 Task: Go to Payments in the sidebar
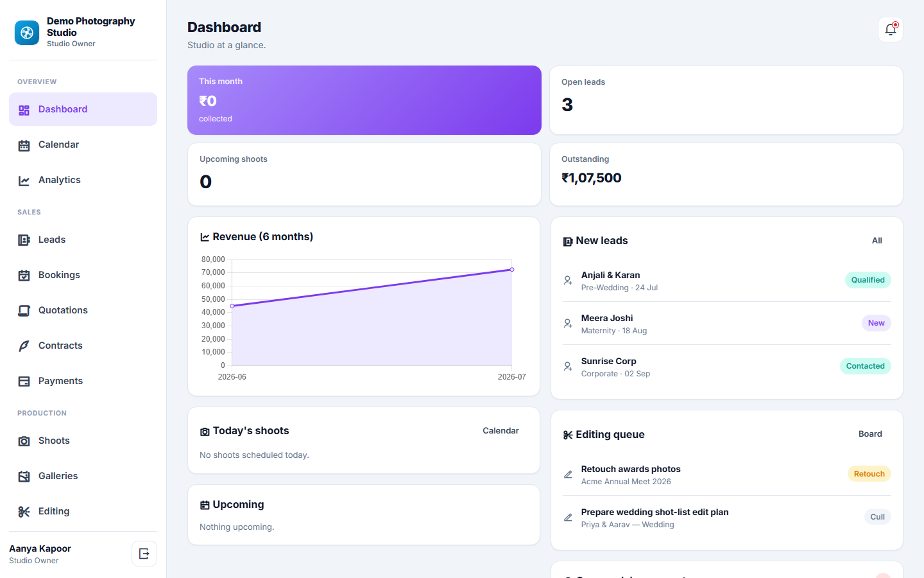pos(83,381)
